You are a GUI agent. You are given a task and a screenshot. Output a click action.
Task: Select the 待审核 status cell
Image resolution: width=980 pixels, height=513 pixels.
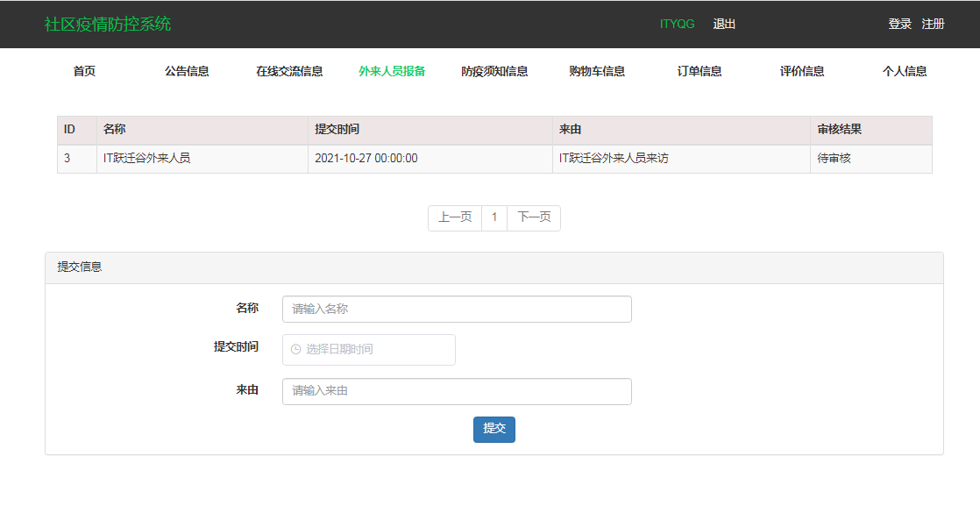click(871, 159)
